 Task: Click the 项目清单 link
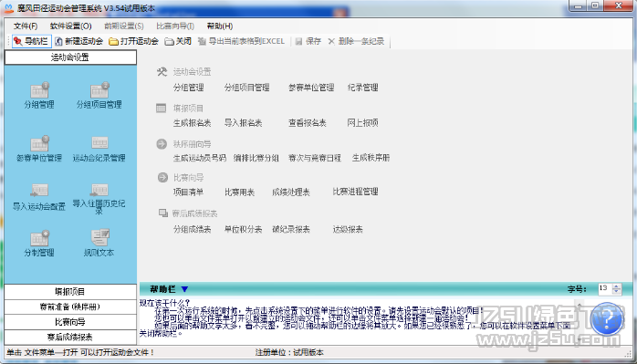click(189, 192)
